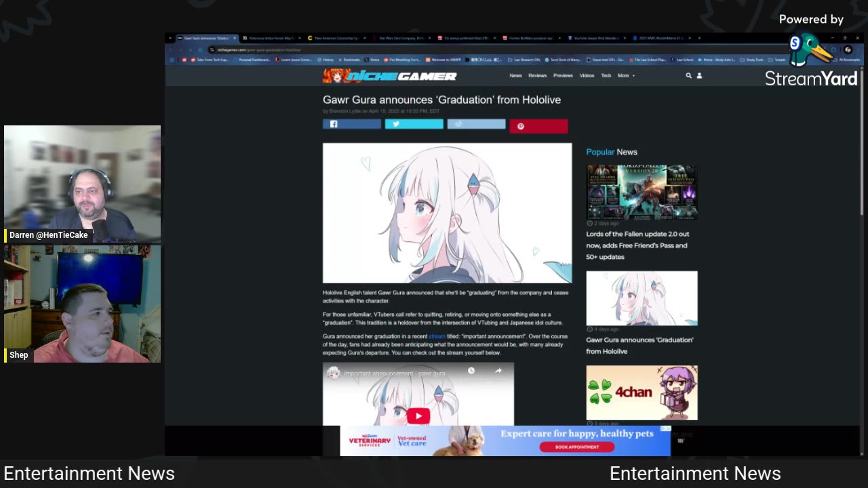
Task: Click the Watch Later clock on video
Action: [x=471, y=371]
